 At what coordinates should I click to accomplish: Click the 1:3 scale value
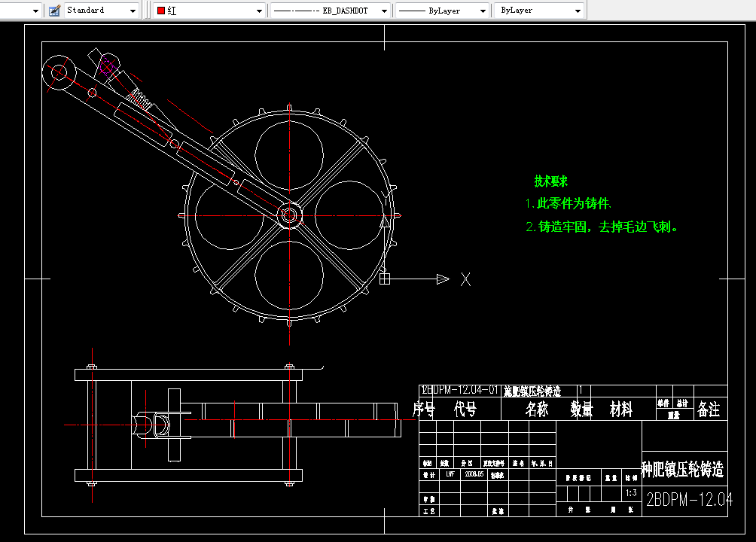click(x=632, y=493)
